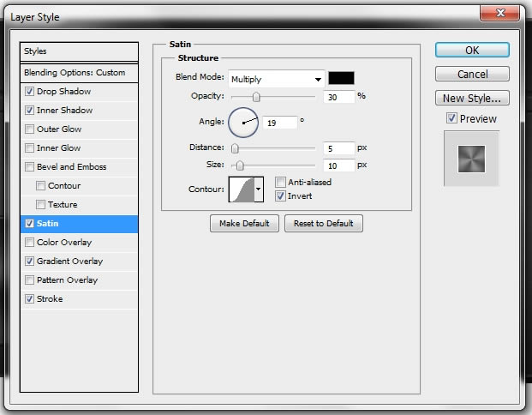Select the Styles list header
The image size is (532, 415).
pos(79,51)
